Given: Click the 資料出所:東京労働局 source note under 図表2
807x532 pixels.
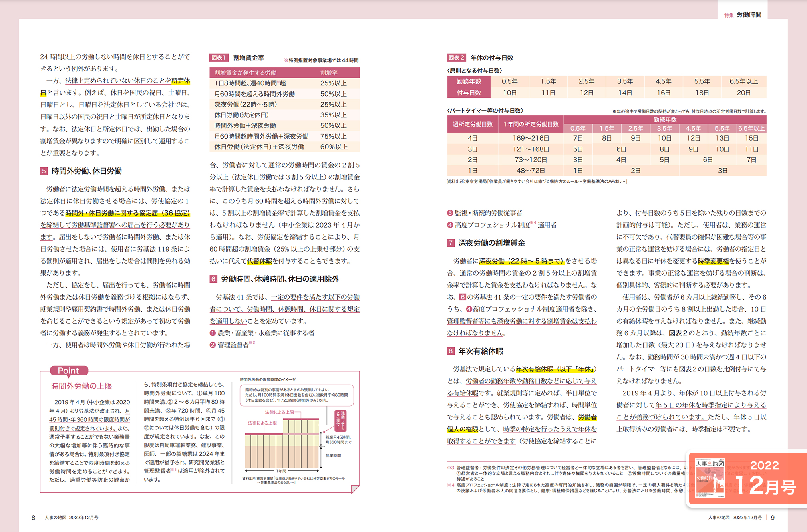Looking at the screenshot, I should tap(537, 182).
